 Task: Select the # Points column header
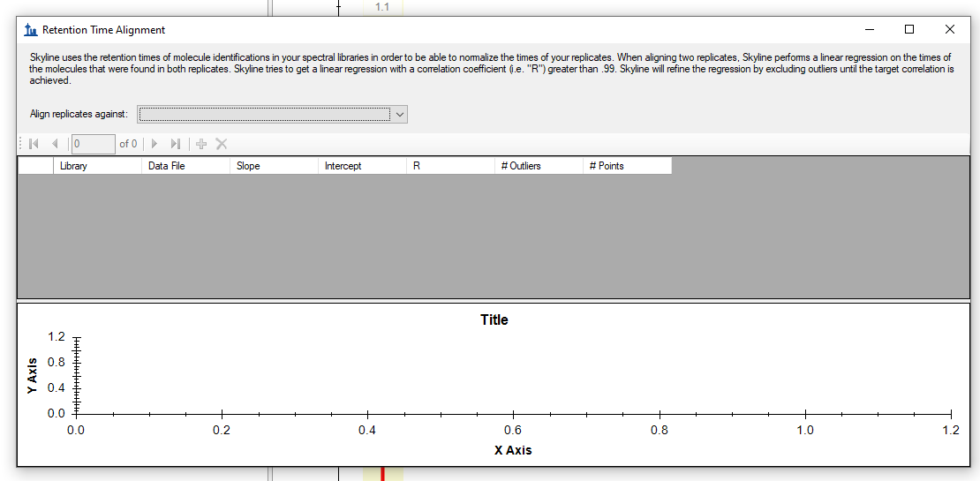pos(627,166)
